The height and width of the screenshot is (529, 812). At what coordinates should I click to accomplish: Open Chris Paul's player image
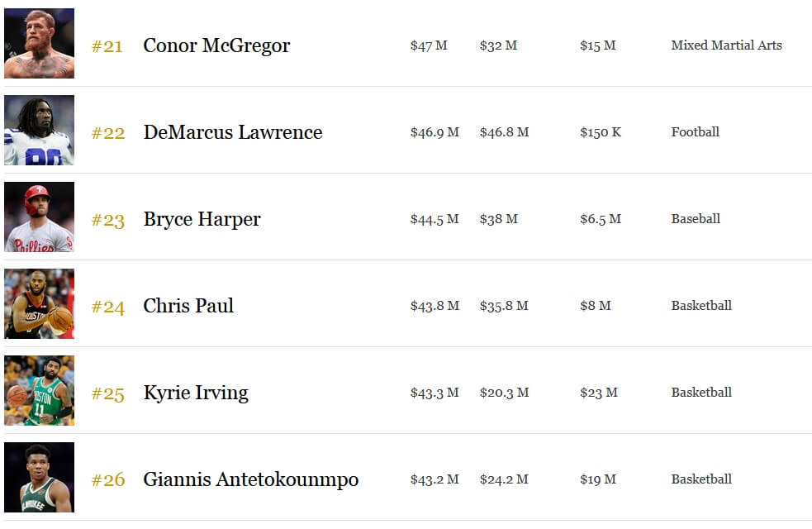point(40,303)
